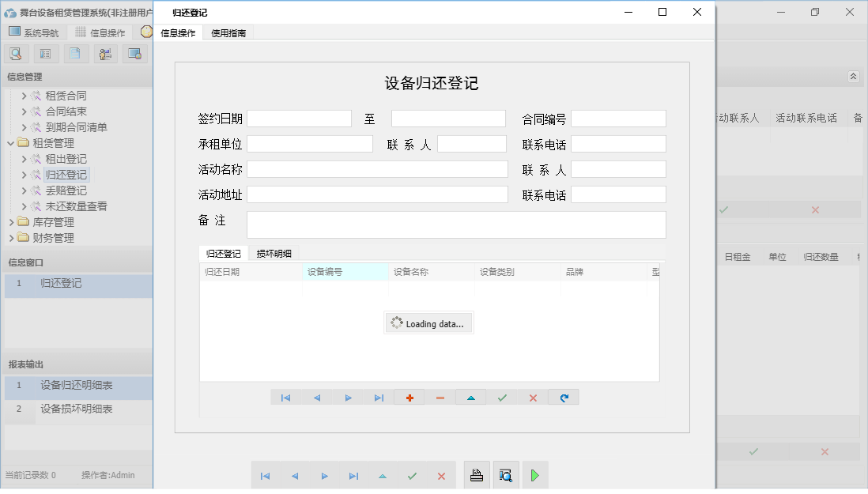Click the red X to cancel entry

(532, 397)
